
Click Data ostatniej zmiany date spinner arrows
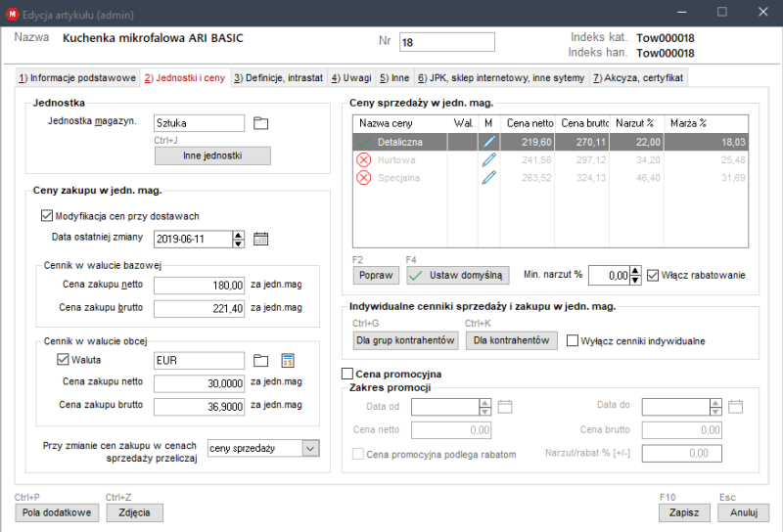239,238
